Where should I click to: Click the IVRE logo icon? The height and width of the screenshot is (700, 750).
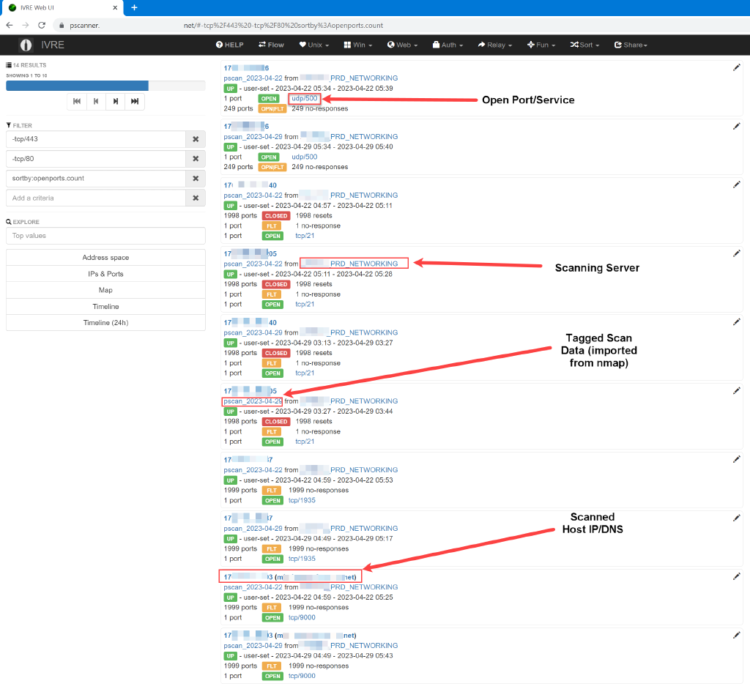[26, 45]
